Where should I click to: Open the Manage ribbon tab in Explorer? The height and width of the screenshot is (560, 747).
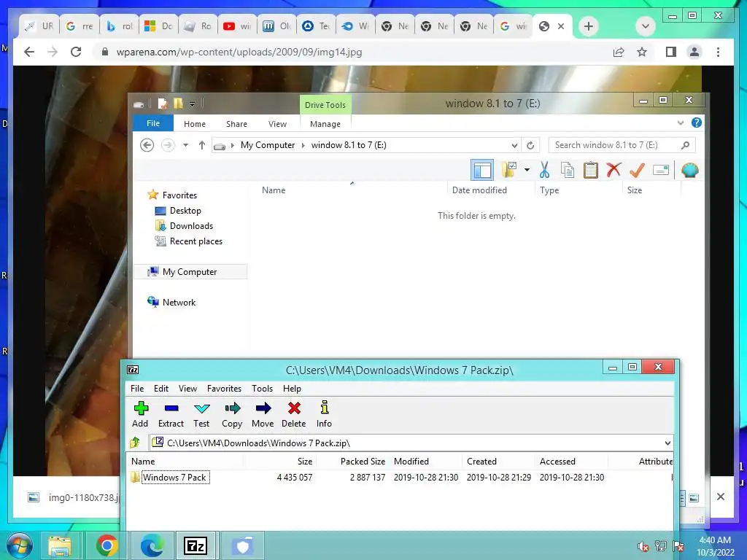point(325,124)
